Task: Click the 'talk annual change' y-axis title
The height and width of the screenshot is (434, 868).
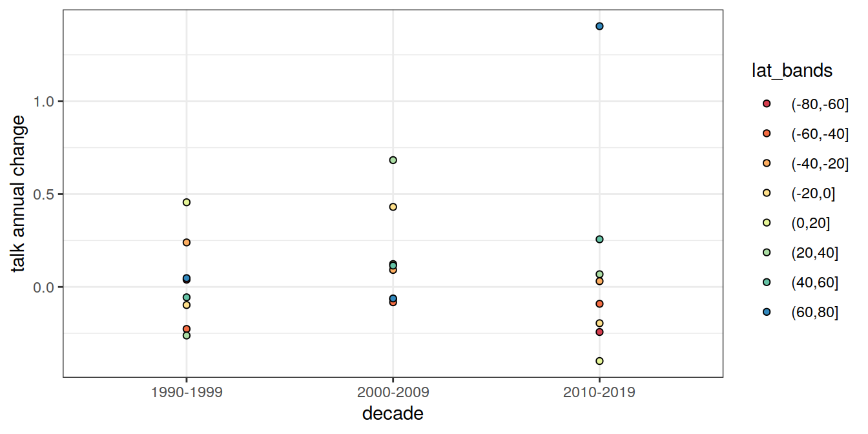Action: point(18,192)
